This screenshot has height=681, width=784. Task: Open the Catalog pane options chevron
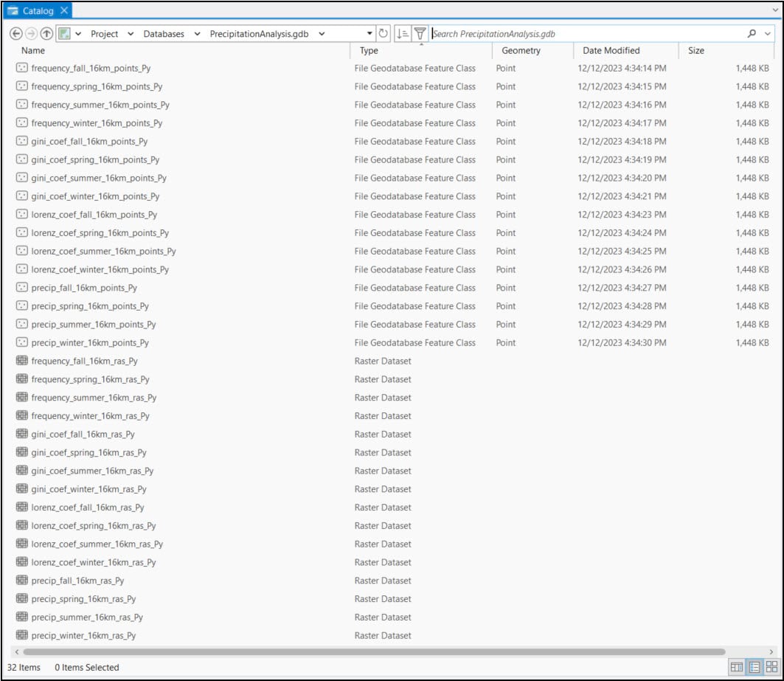[774, 10]
